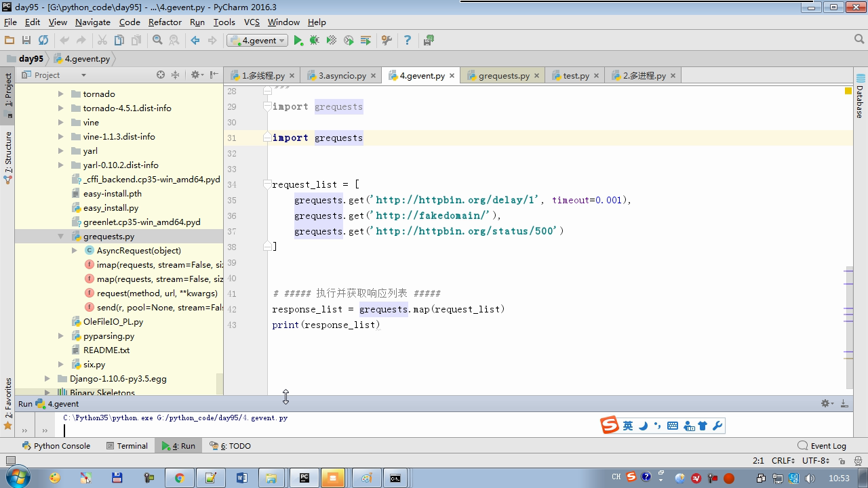The width and height of the screenshot is (868, 488).
Task: Click the Synchronize refresh icon
Action: [43, 41]
